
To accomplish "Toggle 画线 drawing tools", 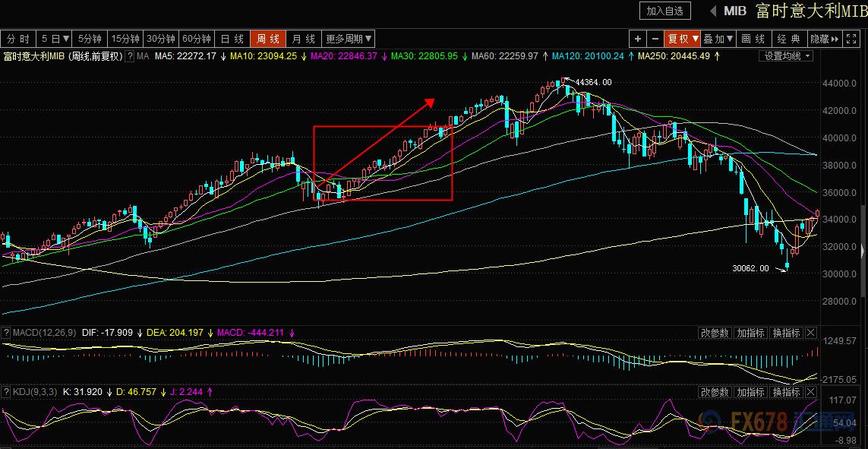I will 753,39.
